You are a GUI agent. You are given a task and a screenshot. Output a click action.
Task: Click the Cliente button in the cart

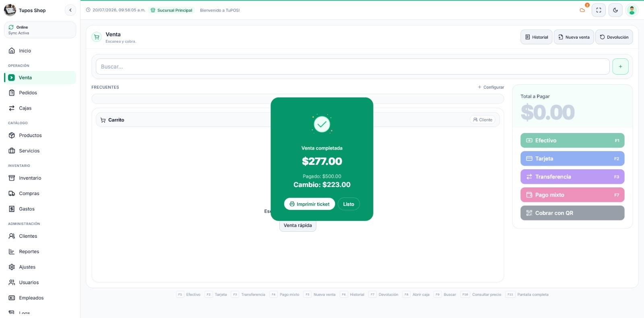(483, 120)
